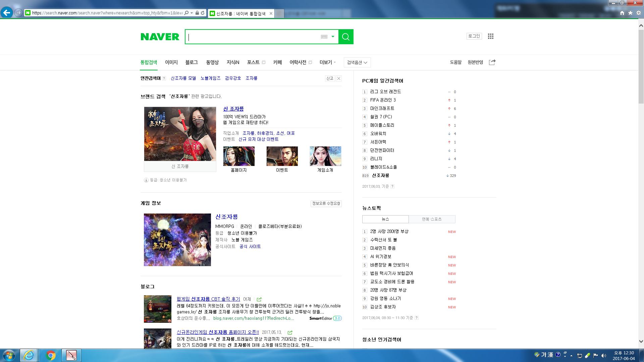The image size is (644, 362).
Task: Click the green search magnifier button
Action: tap(346, 37)
